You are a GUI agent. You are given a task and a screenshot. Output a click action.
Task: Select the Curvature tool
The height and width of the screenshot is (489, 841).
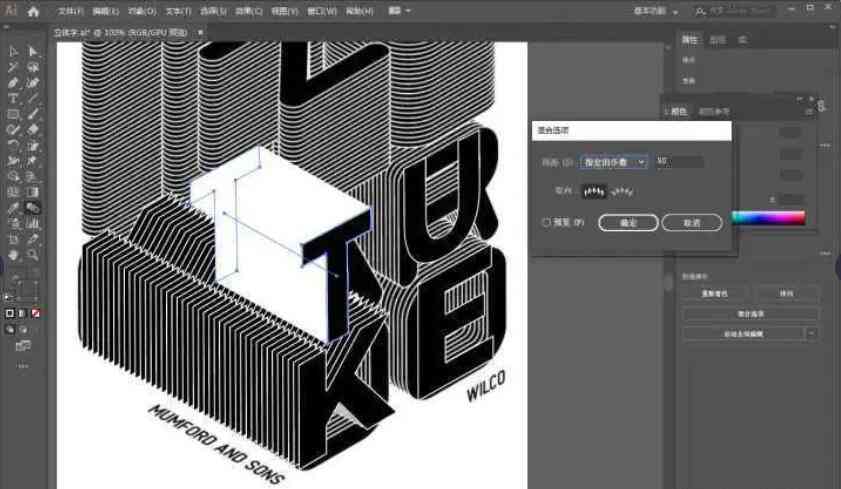point(33,83)
